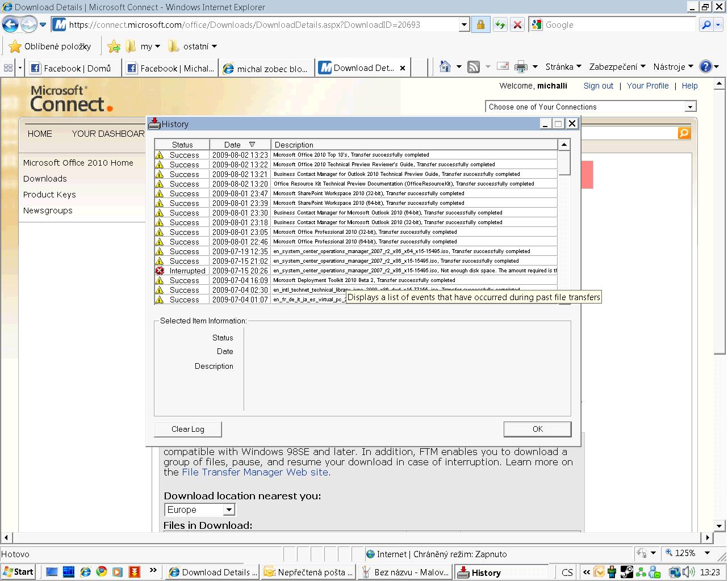Viewport: 728px width, 581px height.
Task: Open Favorites star (Oblíbené položky)
Action: [x=50, y=46]
